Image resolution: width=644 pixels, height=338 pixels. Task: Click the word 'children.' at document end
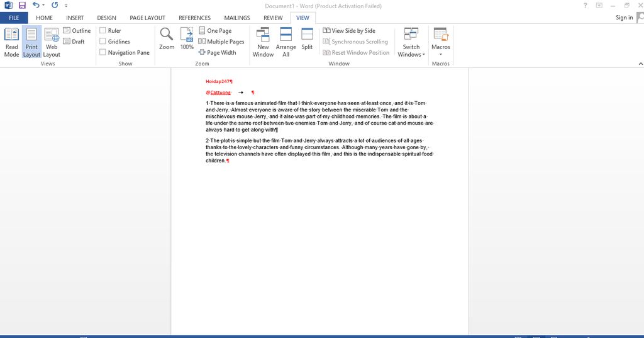tap(216, 161)
